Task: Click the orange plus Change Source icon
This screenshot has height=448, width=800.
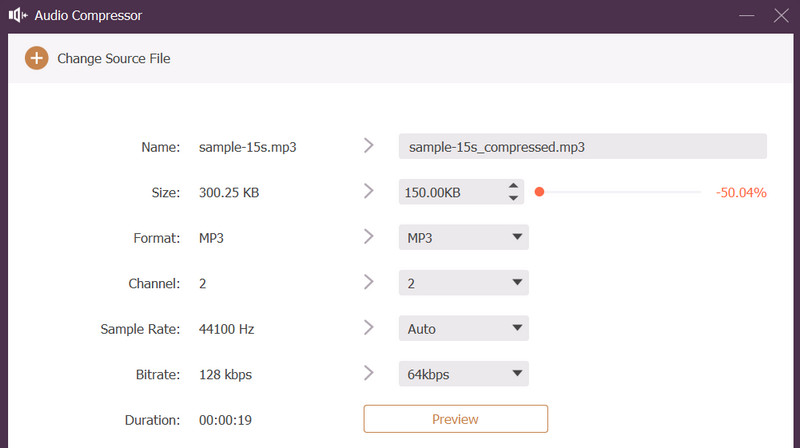Action: click(36, 58)
